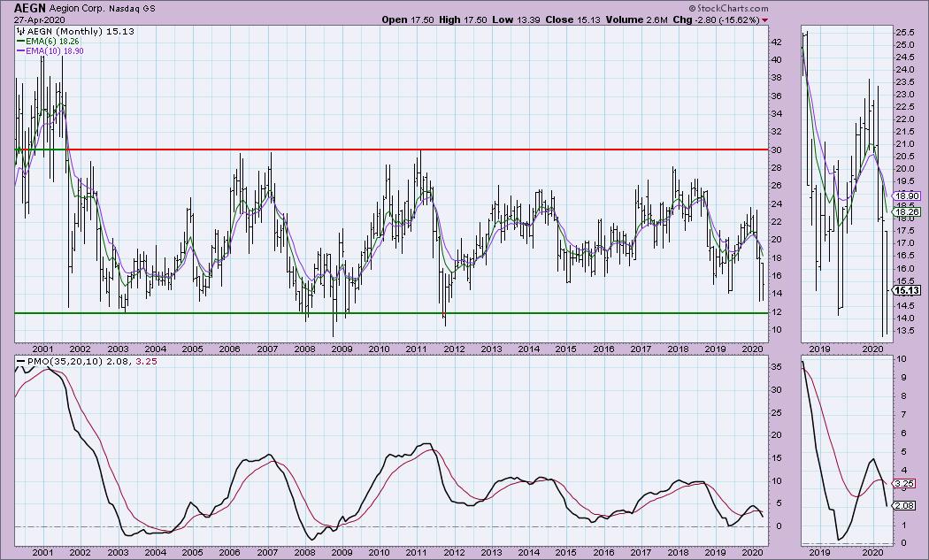Open the StockCharts.com watermark link
This screenshot has width=929, height=560.
coord(728,8)
